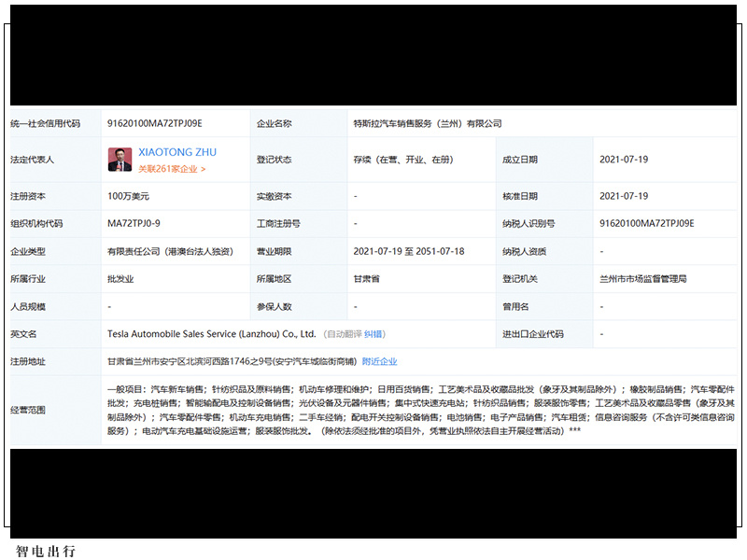Image resolution: width=747 pixels, height=560 pixels.
Task: Click the "纳税人资质" label
Action: (x=525, y=251)
